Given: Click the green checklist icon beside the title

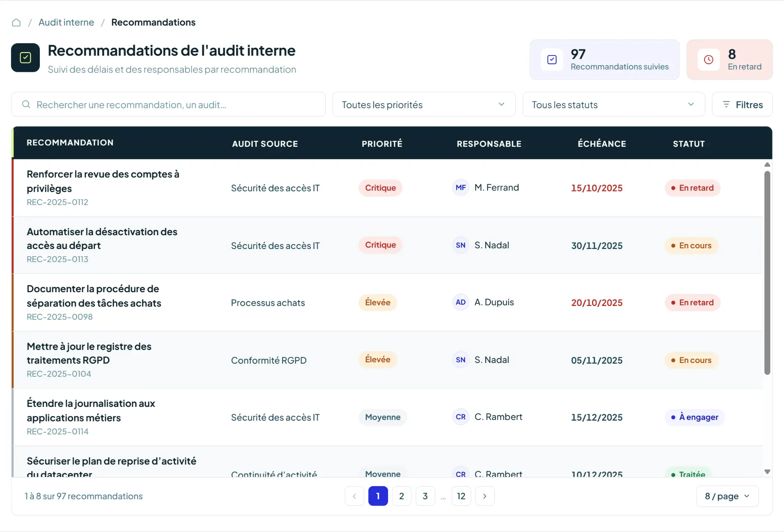Looking at the screenshot, I should (x=25, y=58).
